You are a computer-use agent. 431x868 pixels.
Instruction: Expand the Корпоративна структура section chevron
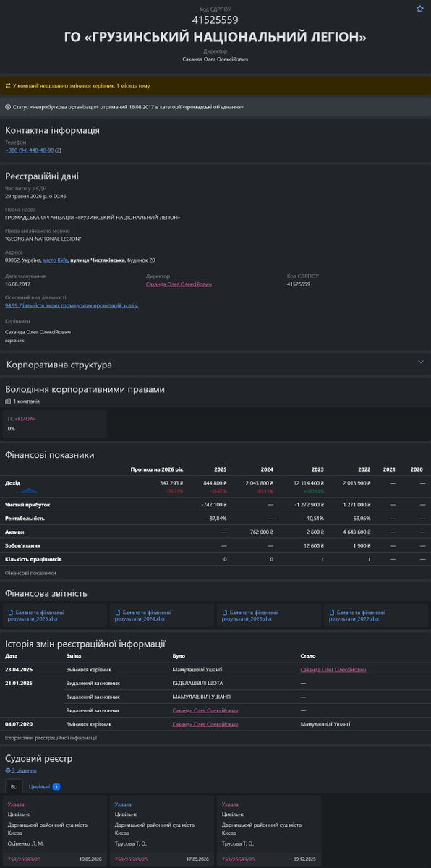point(421,361)
